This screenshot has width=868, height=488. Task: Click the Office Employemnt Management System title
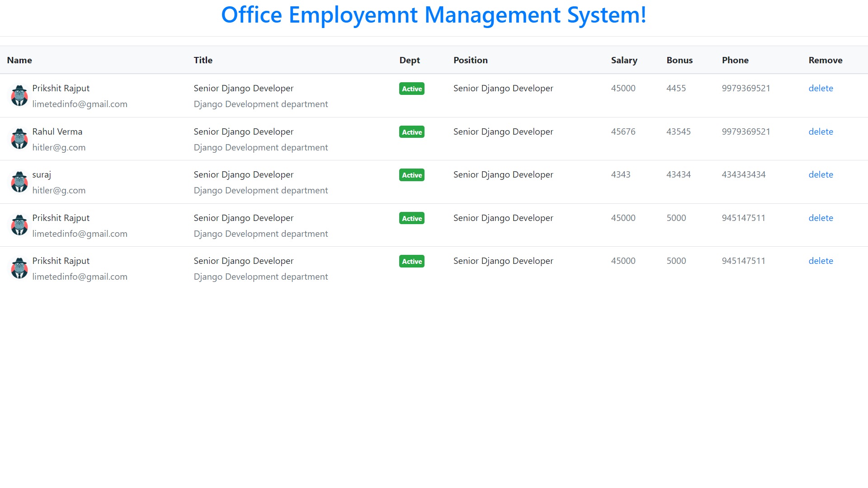434,15
